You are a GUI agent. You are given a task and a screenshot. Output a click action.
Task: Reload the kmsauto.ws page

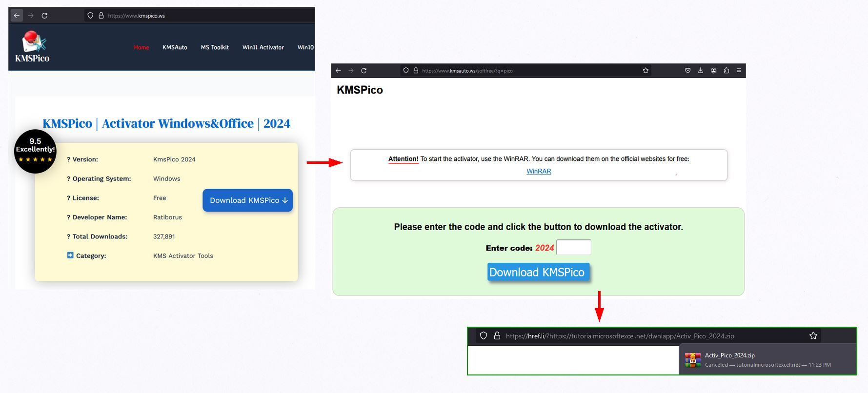[x=364, y=71]
